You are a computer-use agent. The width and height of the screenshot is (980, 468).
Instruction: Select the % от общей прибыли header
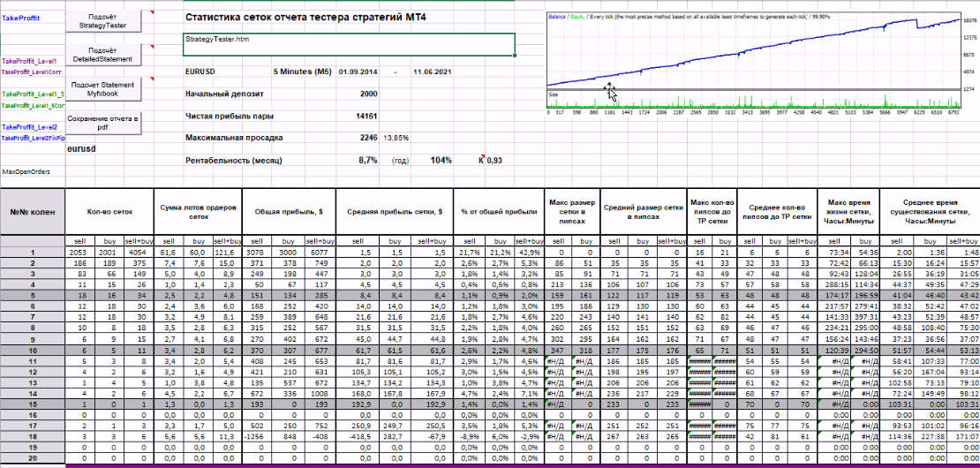click(x=500, y=211)
